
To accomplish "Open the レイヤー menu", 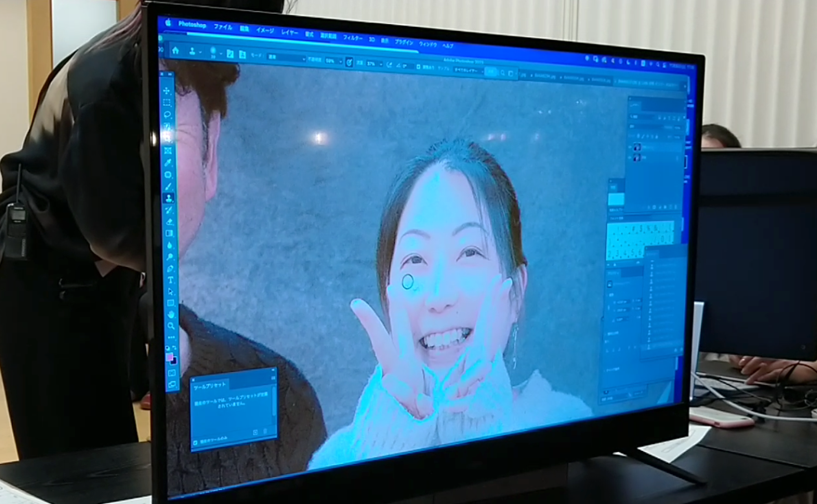I will [290, 33].
